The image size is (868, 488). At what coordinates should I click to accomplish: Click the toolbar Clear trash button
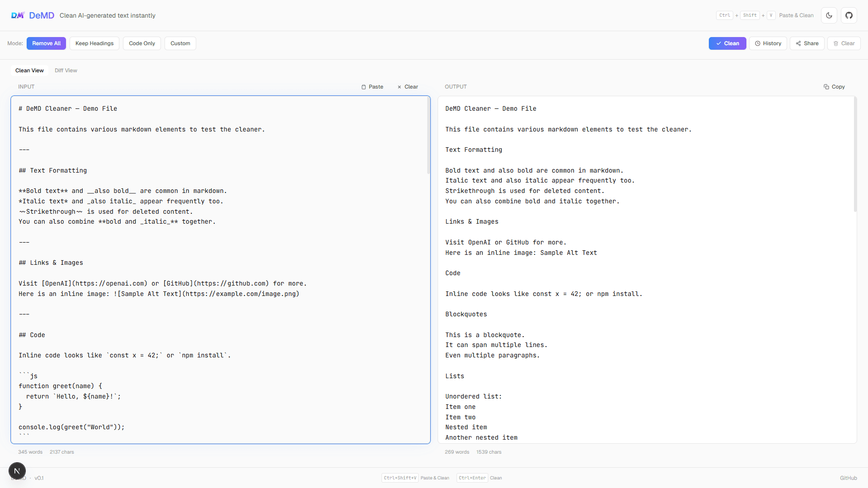[x=844, y=43]
